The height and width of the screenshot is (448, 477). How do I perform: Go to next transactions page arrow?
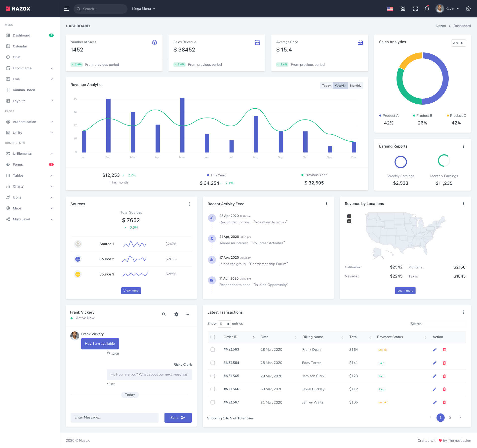[x=460, y=417]
